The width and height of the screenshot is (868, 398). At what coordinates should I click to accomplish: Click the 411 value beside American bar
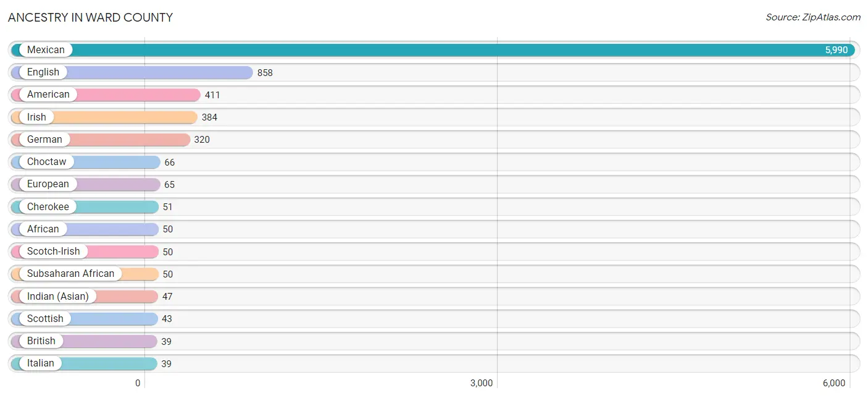pos(212,95)
